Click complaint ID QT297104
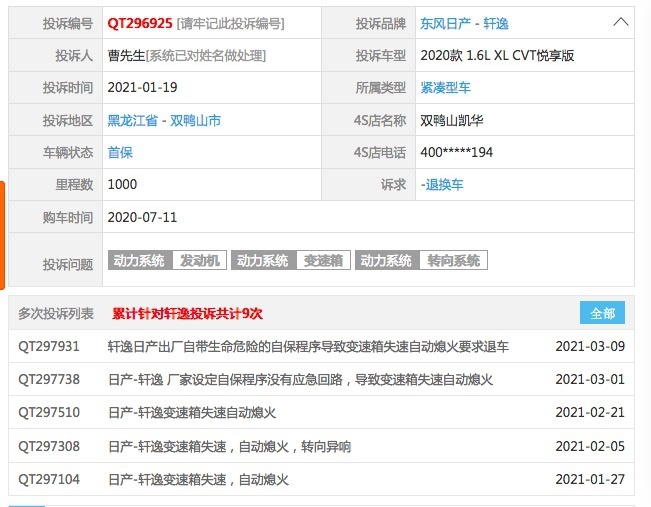 [49, 479]
